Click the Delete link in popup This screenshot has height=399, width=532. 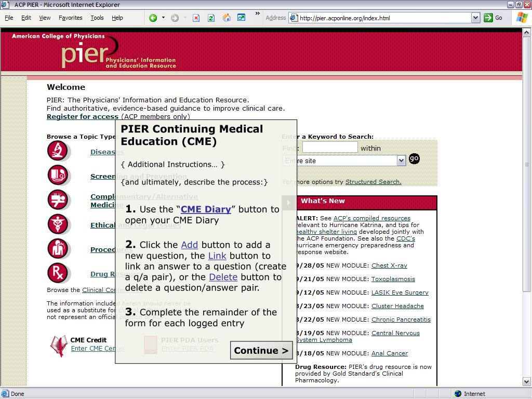coord(223,277)
